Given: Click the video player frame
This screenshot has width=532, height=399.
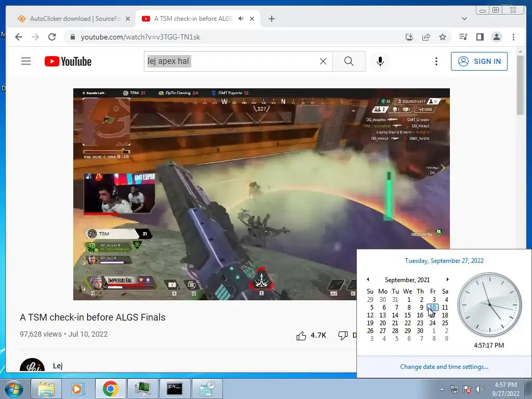Looking at the screenshot, I should [262, 194].
